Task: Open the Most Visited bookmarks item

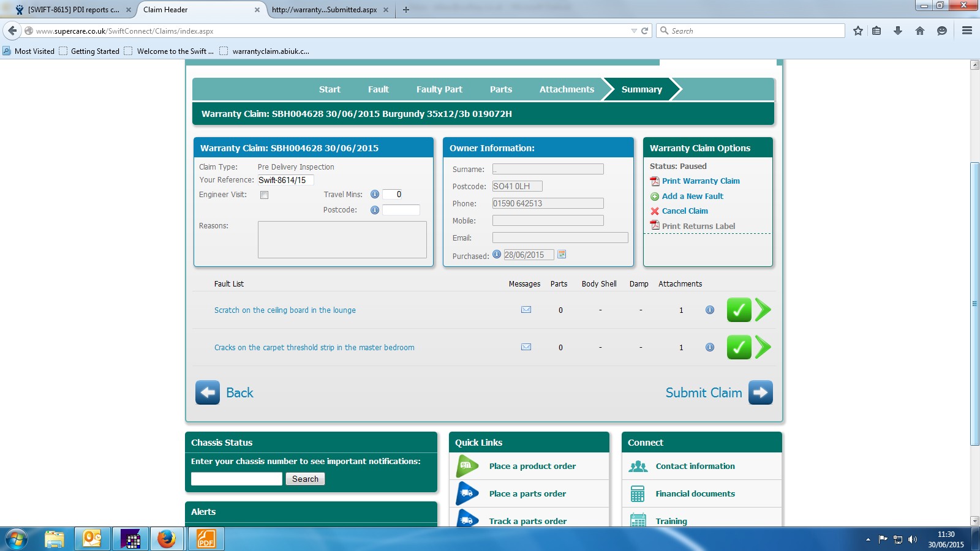Action: [29, 51]
